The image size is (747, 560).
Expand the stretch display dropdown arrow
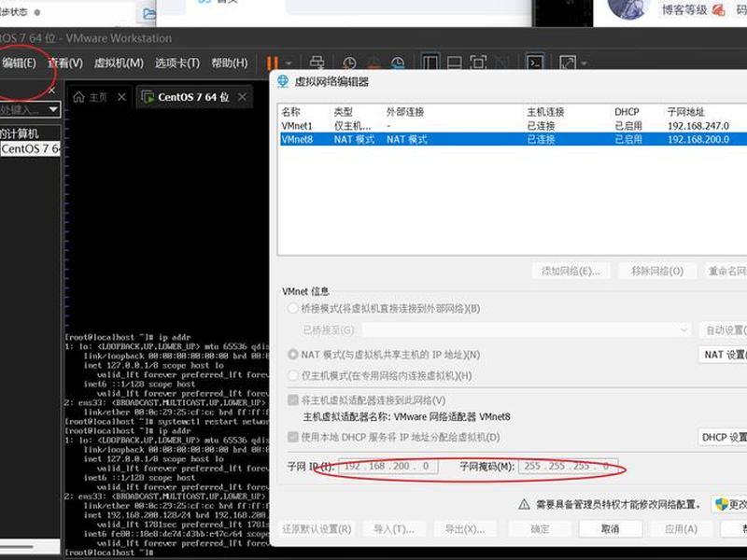(585, 63)
